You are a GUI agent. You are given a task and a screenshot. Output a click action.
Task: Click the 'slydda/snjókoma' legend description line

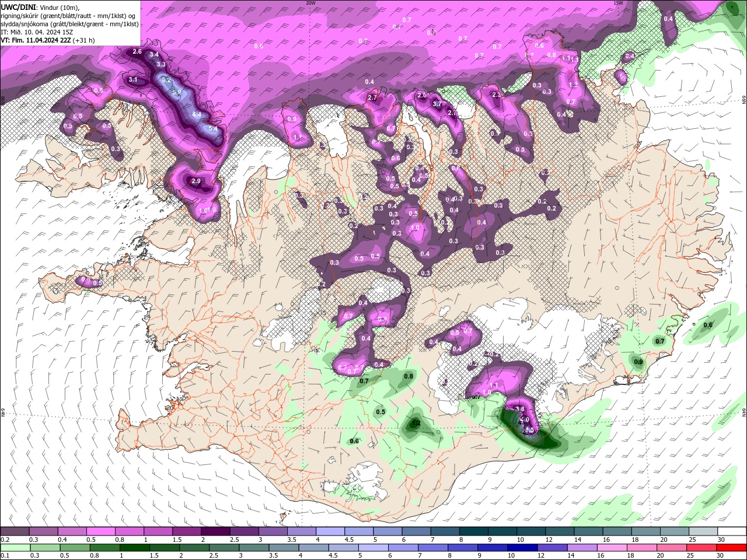tap(70, 24)
